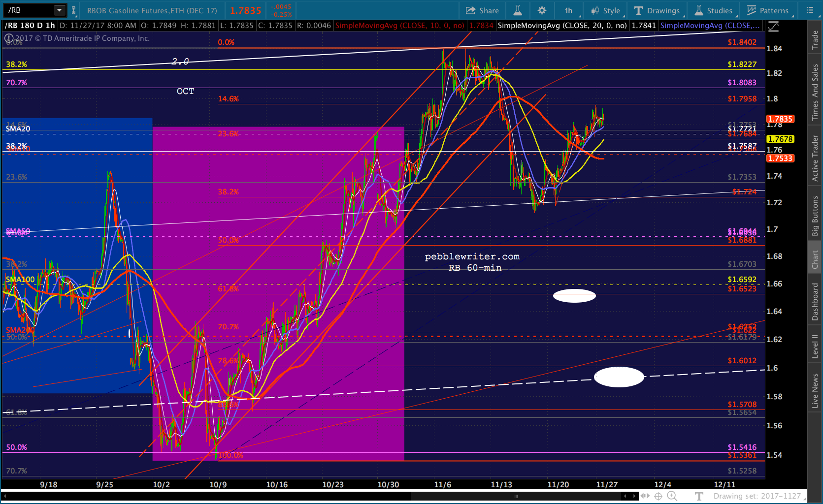
Task: Click the zoom-in magnifier icon
Action: [672, 496]
